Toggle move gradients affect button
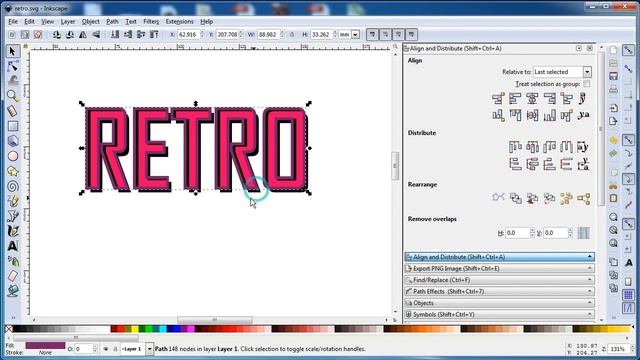 pos(398,35)
